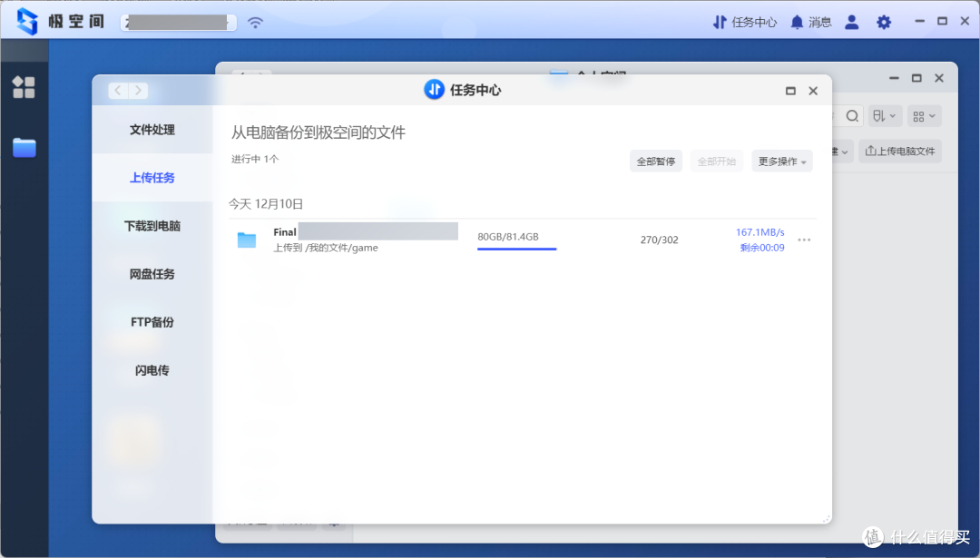Click the 全部开始 button
Viewport: 980px width, 558px height.
coord(716,162)
